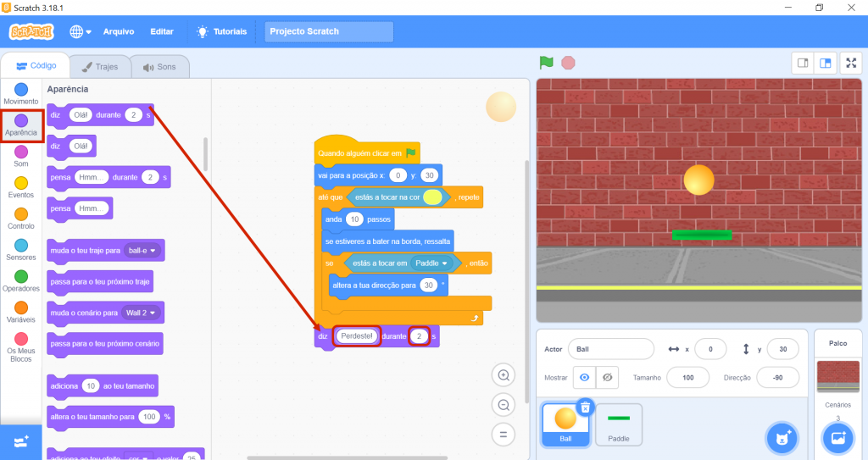868x460 pixels.
Task: Click the green flag to start
Action: [x=547, y=63]
